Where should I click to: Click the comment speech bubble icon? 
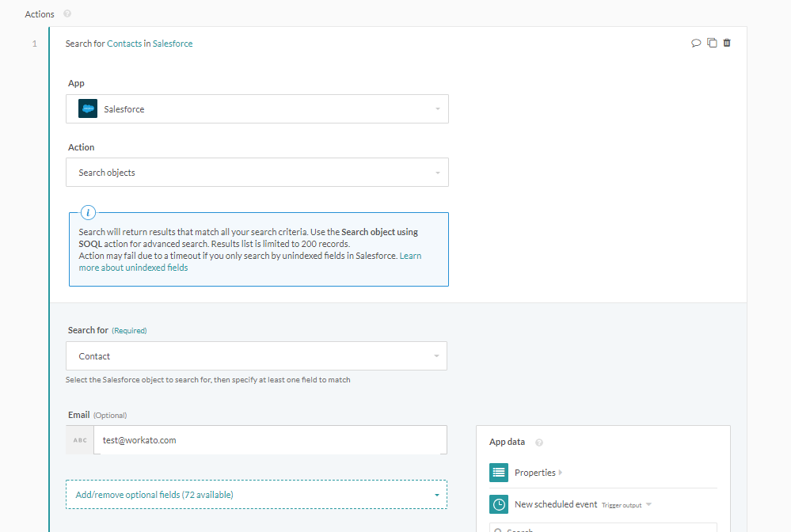point(696,43)
